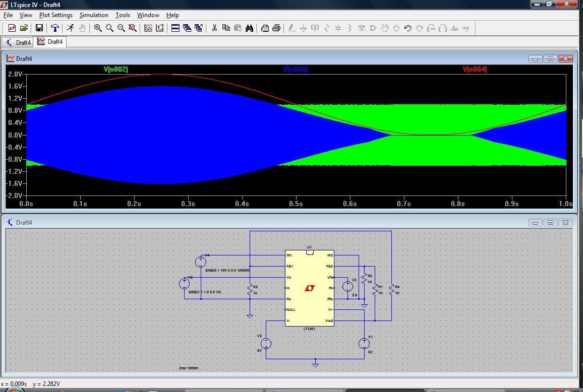This screenshot has height=392, width=583.
Task: Click the Zoom Out magnifier icon
Action: click(121, 28)
